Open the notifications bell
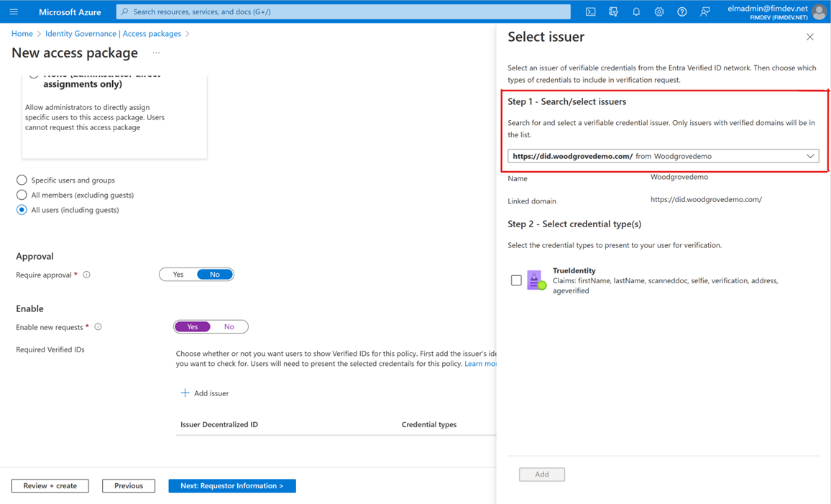The height and width of the screenshot is (504, 831). click(x=636, y=12)
